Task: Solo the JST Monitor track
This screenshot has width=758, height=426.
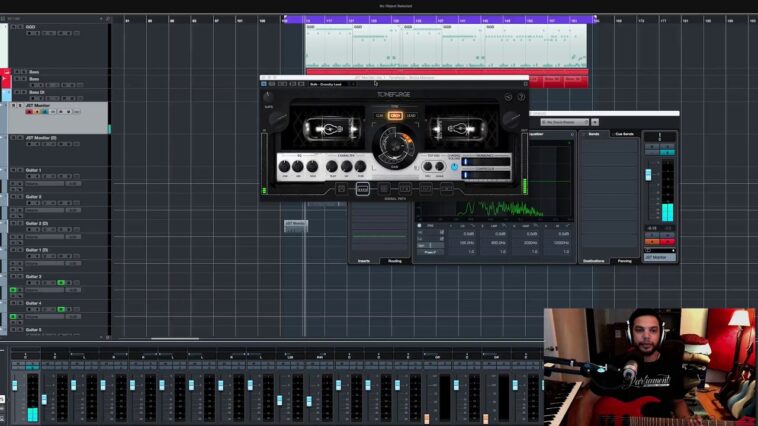Action: pos(20,105)
